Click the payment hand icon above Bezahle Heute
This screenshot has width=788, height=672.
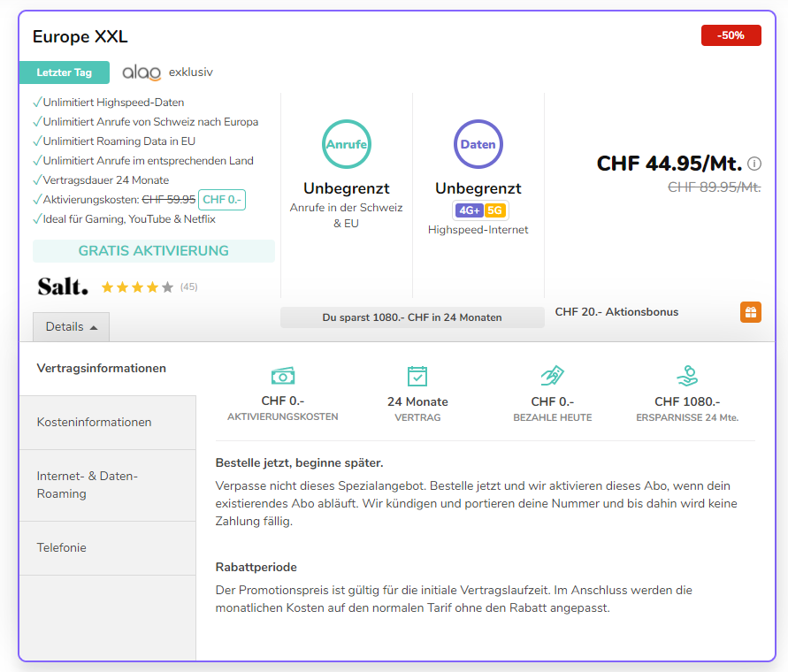coord(553,376)
